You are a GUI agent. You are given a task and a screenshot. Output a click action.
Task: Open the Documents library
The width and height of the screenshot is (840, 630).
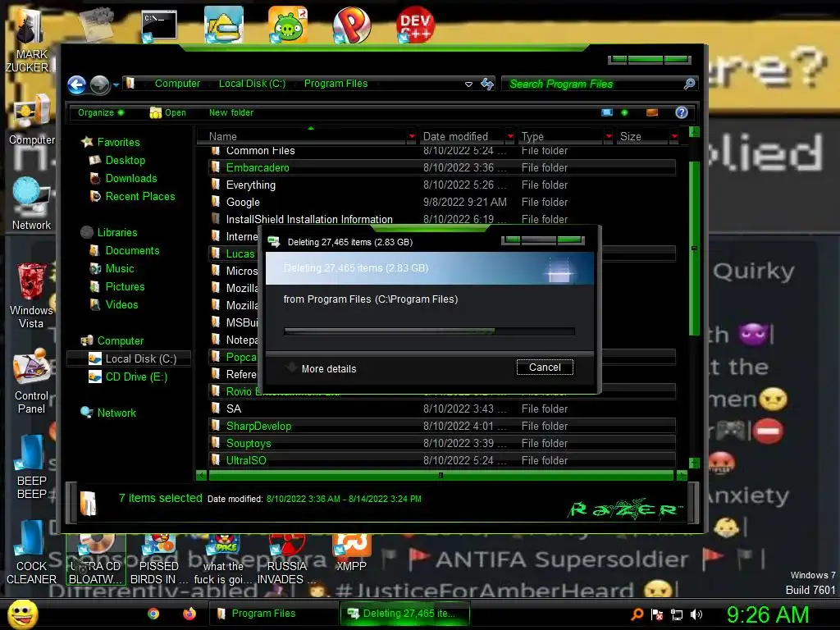point(132,251)
